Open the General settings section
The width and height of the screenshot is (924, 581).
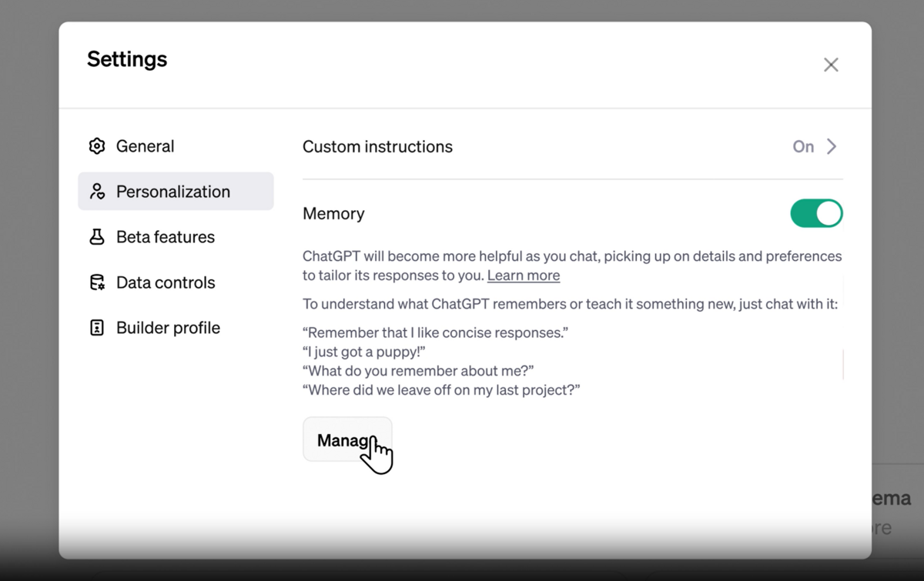(145, 146)
